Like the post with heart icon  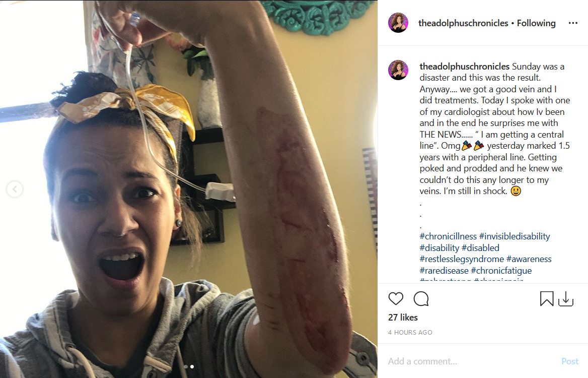point(396,299)
